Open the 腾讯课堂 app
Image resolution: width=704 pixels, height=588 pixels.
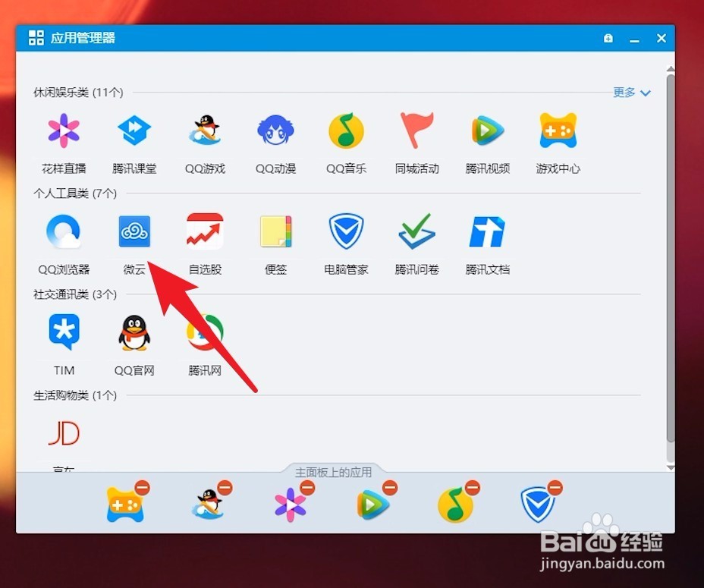tap(134, 131)
